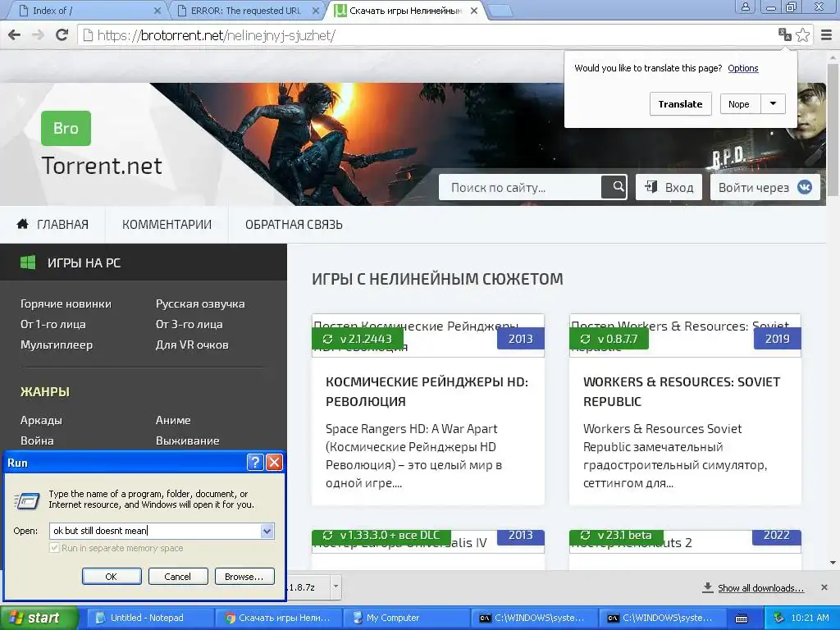The image size is (840, 630).
Task: Open Untitled - Notepad from taskbar
Action: click(148, 618)
